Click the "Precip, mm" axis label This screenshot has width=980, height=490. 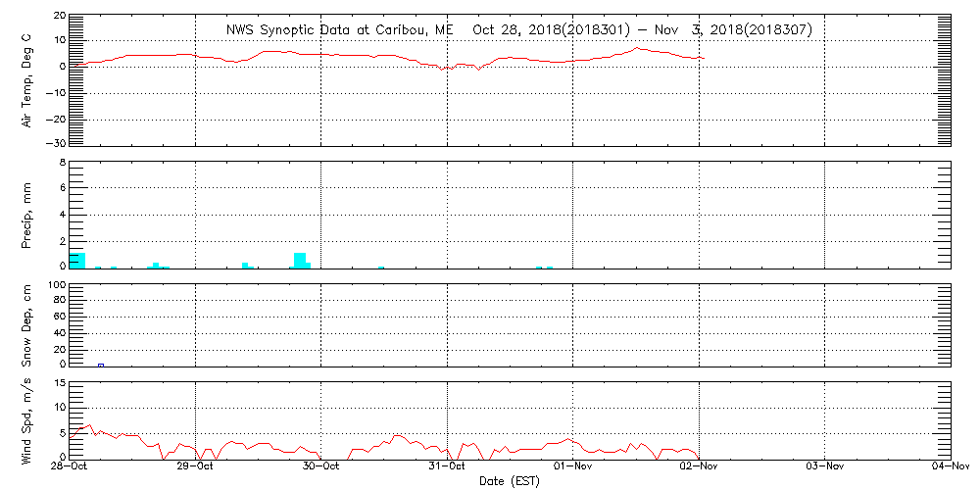pyautogui.click(x=27, y=215)
